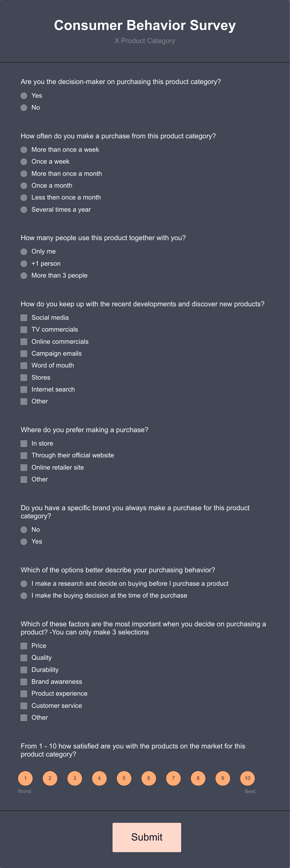Viewport: 290px width, 868px height.
Task: Pick More than once a month option
Action: click(24, 174)
